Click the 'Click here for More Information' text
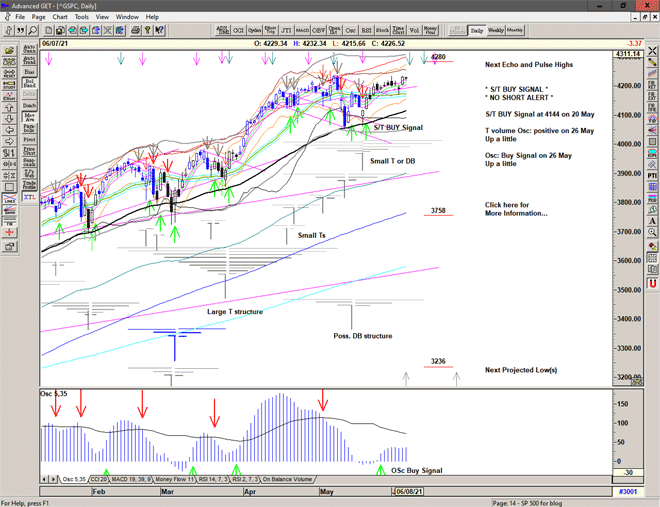660x507 pixels. [x=515, y=209]
